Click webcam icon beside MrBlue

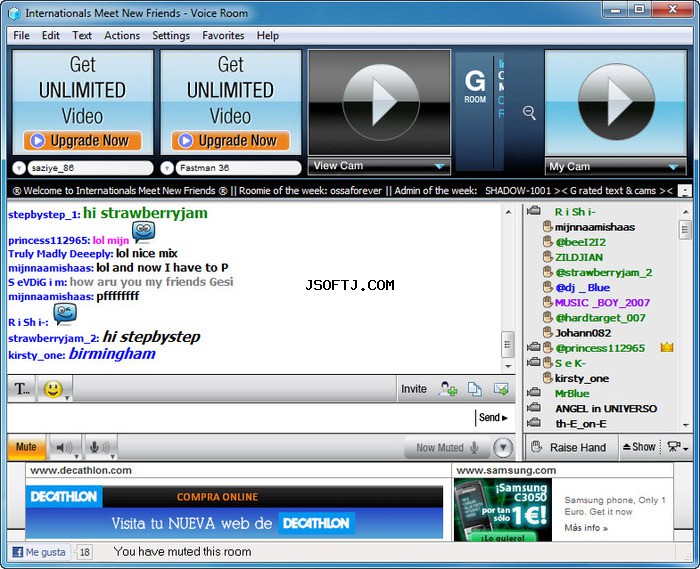click(x=533, y=393)
